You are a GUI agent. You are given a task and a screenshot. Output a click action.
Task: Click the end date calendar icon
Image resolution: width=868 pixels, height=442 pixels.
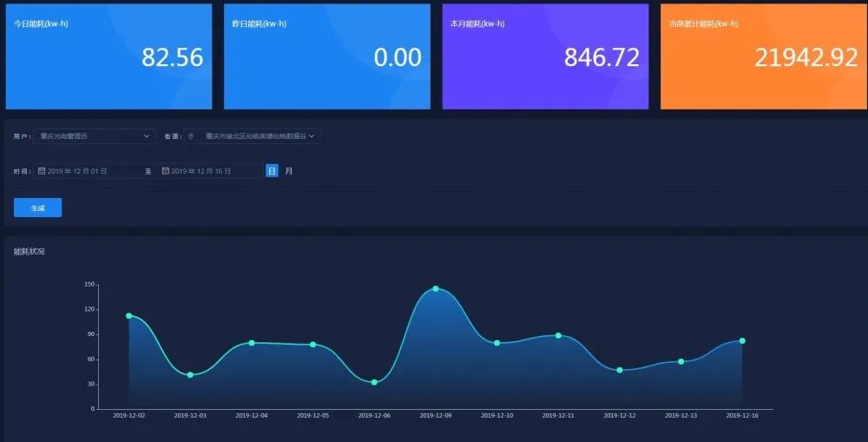click(166, 171)
